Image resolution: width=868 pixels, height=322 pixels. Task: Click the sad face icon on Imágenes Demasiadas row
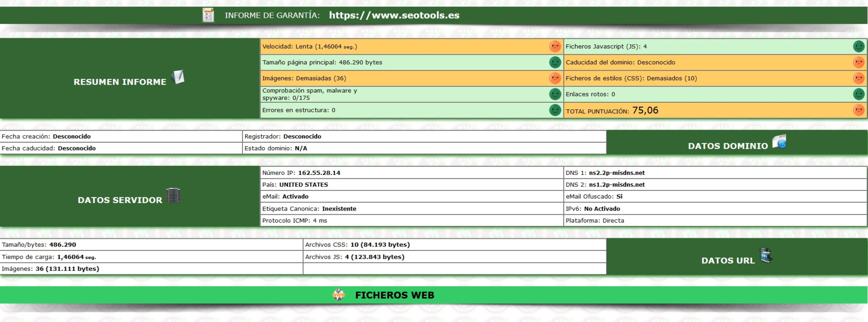(555, 78)
